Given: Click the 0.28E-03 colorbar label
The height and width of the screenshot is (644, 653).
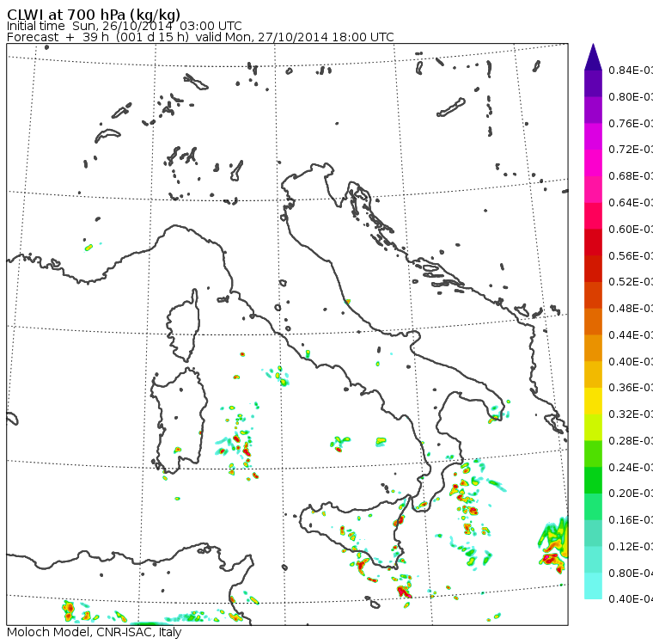Looking at the screenshot, I should 631,440.
